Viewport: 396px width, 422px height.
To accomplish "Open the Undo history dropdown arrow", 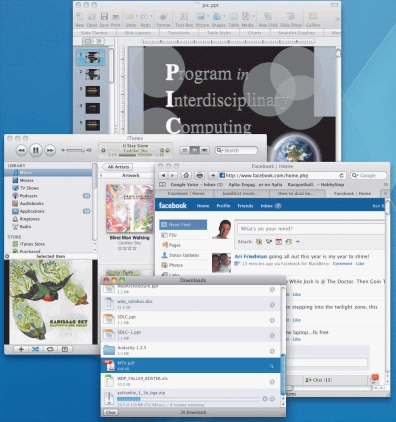I will (x=137, y=16).
